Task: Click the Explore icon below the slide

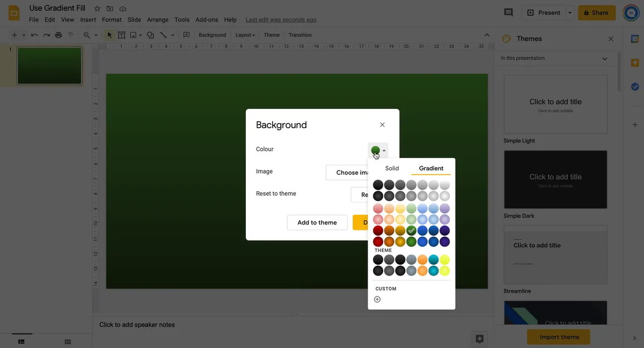Action: point(480,339)
